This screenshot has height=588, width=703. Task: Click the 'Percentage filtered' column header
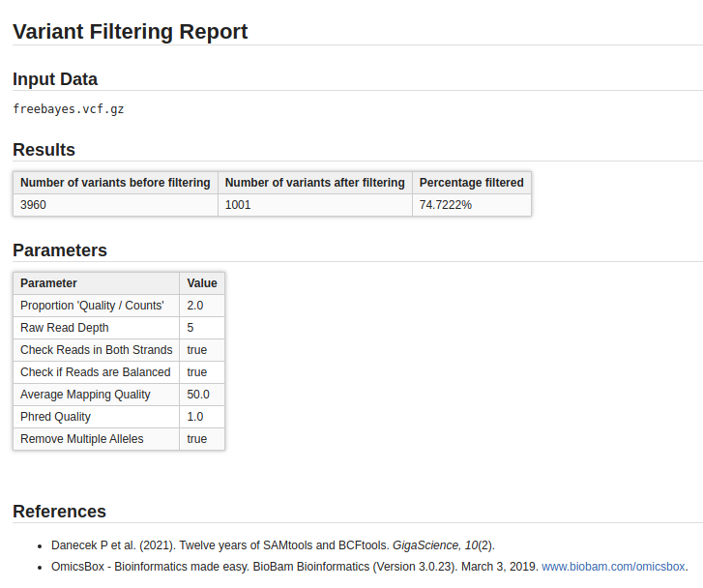pyautogui.click(x=471, y=183)
